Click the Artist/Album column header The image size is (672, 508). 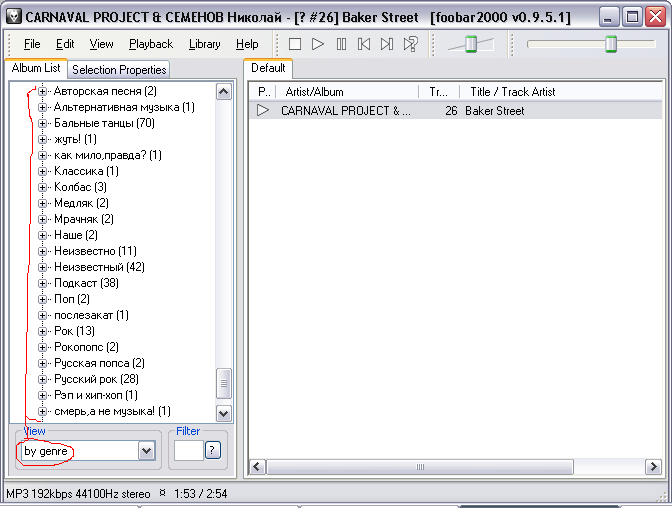[x=347, y=92]
